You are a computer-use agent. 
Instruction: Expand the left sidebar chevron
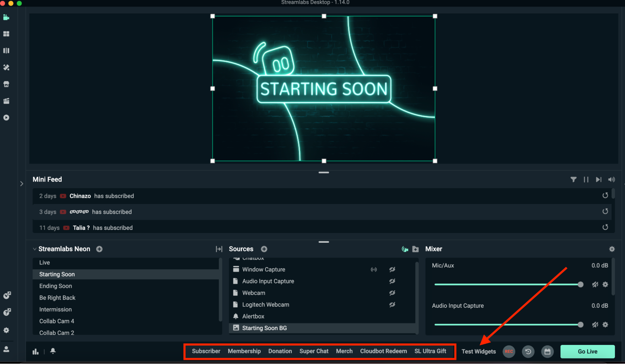(22, 184)
